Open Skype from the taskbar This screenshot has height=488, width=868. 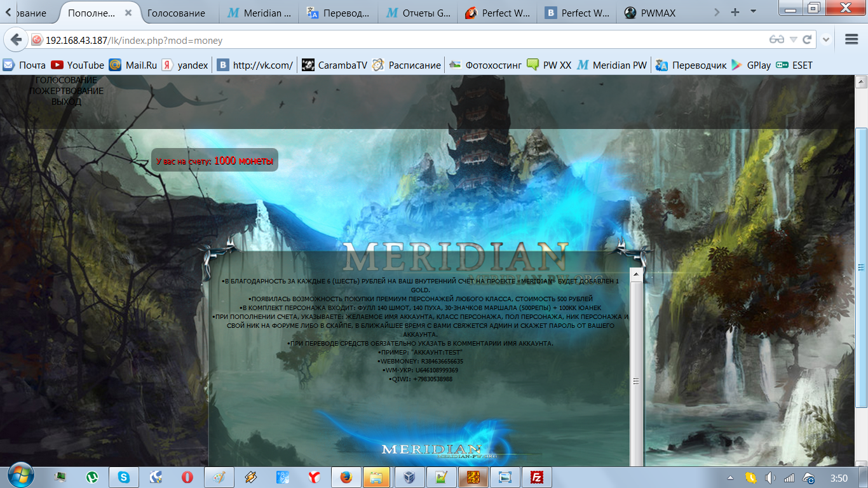(124, 477)
